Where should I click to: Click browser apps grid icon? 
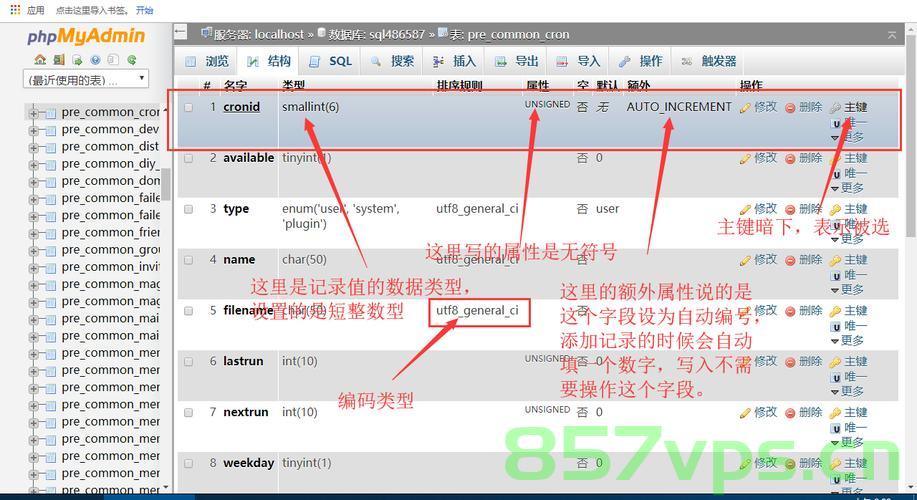(15, 10)
